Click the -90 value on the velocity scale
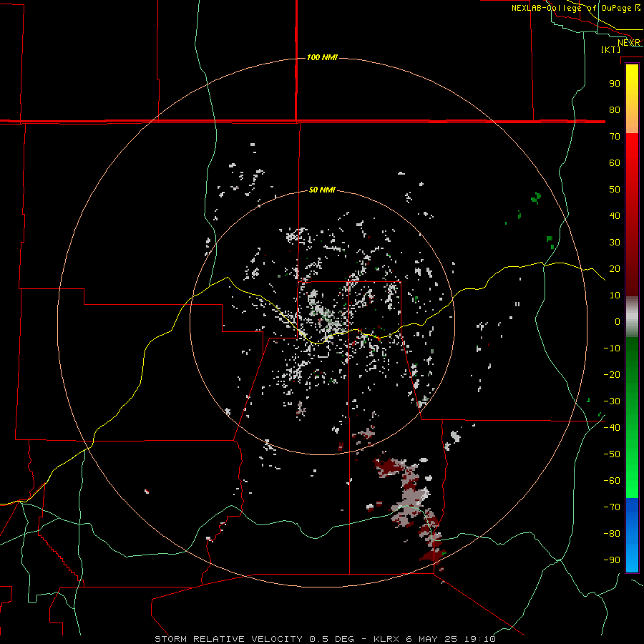Viewport: 644px width, 644px height. 612,560
